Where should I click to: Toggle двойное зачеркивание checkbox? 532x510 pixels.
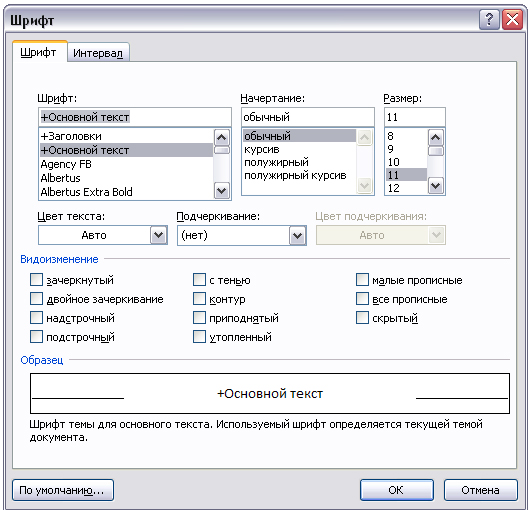click(36, 299)
